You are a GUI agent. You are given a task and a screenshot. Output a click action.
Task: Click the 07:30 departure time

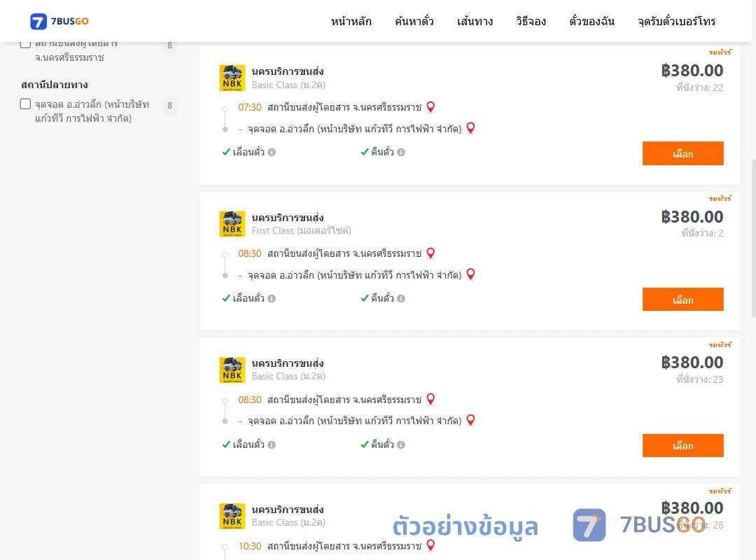[250, 107]
